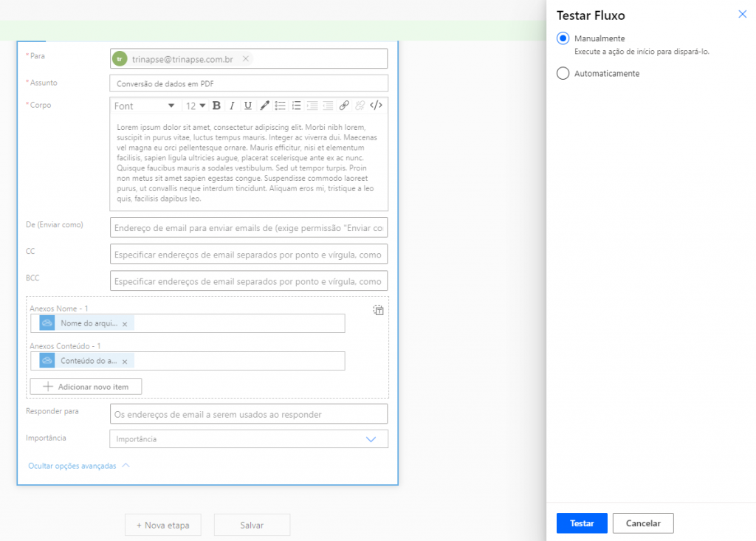Switch the editor to HTML code view
The height and width of the screenshot is (541, 756).
(376, 106)
